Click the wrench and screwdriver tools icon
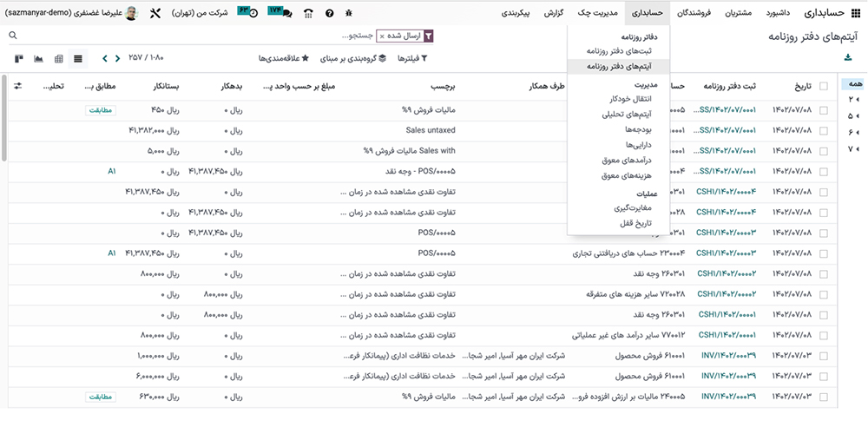 tap(155, 14)
